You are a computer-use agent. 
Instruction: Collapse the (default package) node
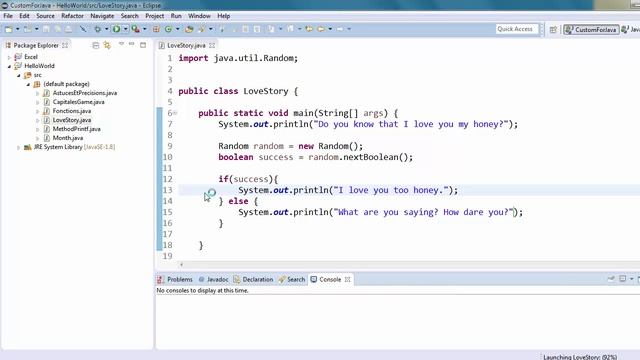click(28, 84)
